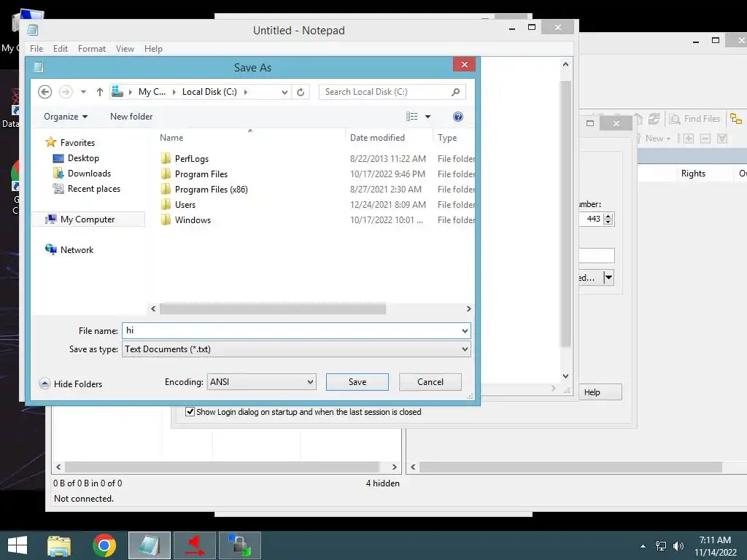Image resolution: width=747 pixels, height=560 pixels.
Task: Open File Explorer from the taskbar
Action: 59,545
